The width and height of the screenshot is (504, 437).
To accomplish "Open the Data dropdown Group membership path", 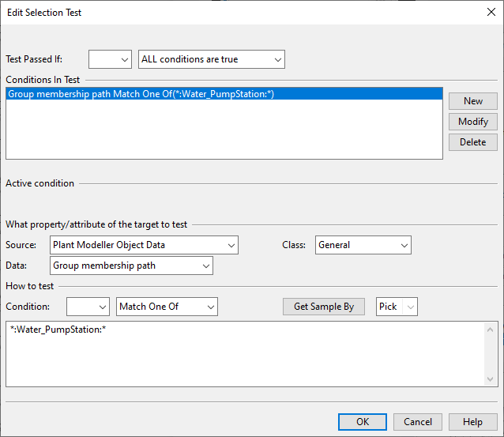I will 131,266.
